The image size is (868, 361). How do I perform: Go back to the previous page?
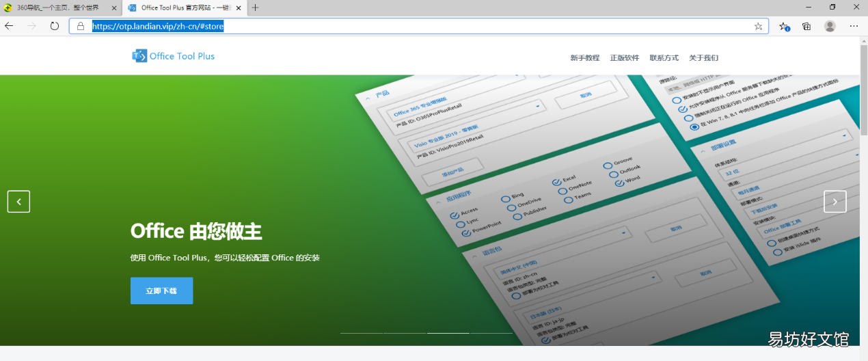(x=9, y=26)
